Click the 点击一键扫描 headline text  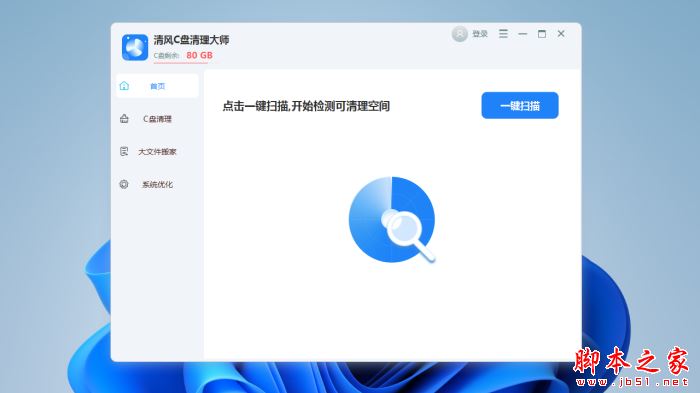coord(306,106)
